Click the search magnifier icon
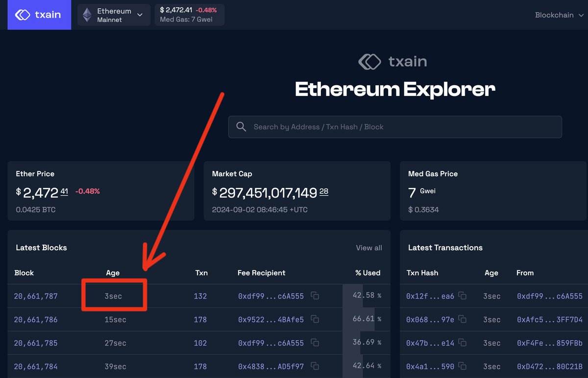This screenshot has width=588, height=378. coord(241,127)
